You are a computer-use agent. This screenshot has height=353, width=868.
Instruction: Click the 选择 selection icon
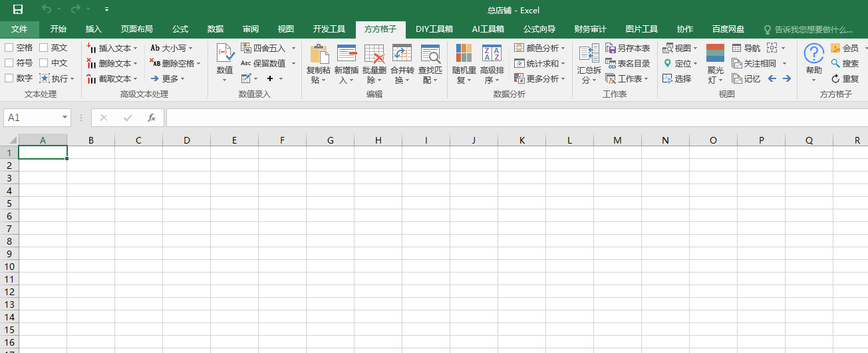[x=667, y=78]
